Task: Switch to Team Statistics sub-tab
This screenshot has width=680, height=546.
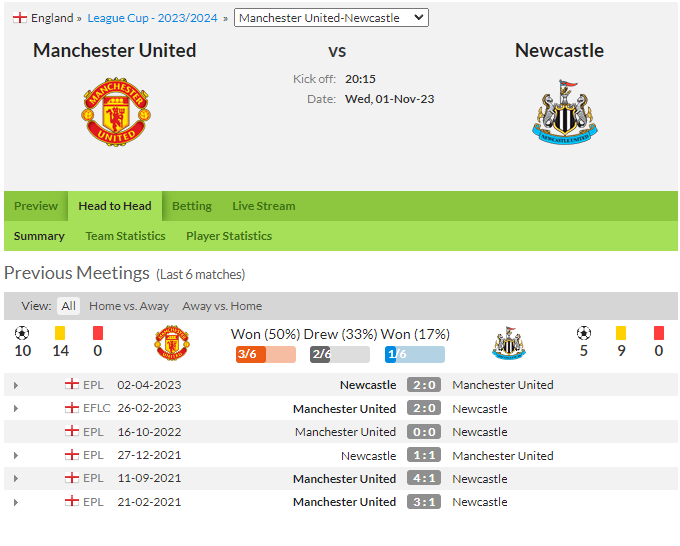Action: (125, 236)
